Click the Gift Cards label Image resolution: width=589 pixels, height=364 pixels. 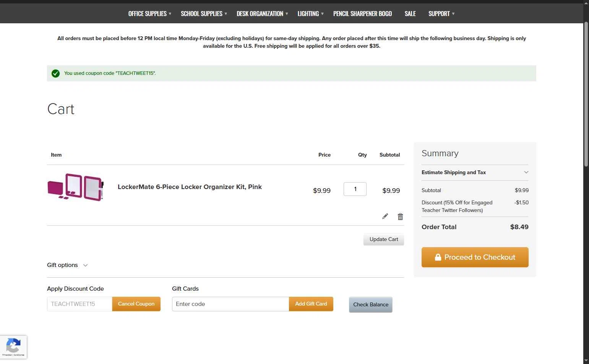pyautogui.click(x=185, y=289)
